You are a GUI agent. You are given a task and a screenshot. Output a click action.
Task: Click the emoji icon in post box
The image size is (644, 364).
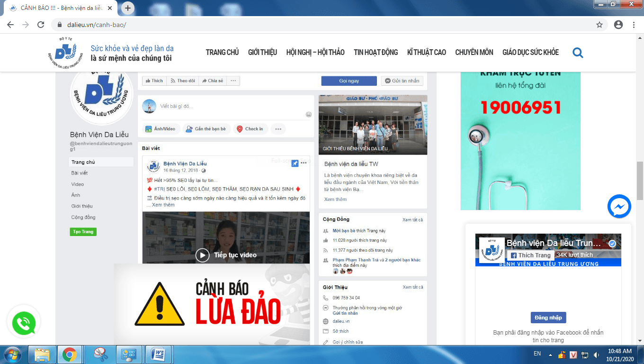tap(309, 114)
